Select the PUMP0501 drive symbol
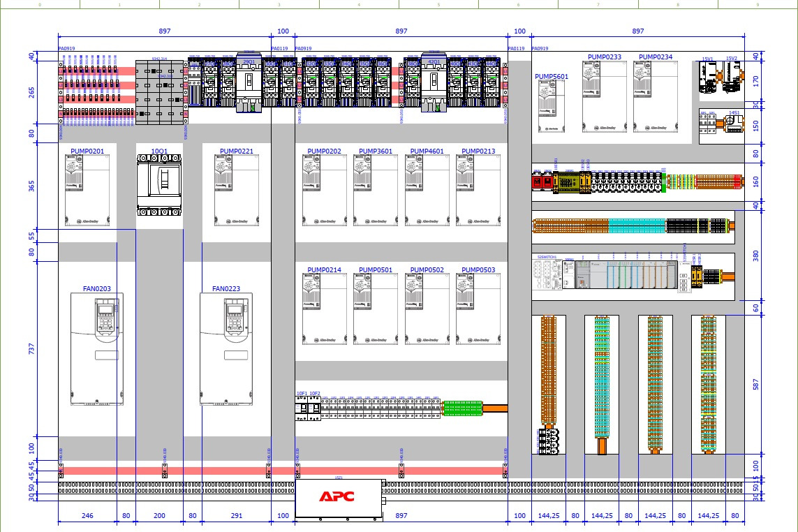 coord(376,309)
